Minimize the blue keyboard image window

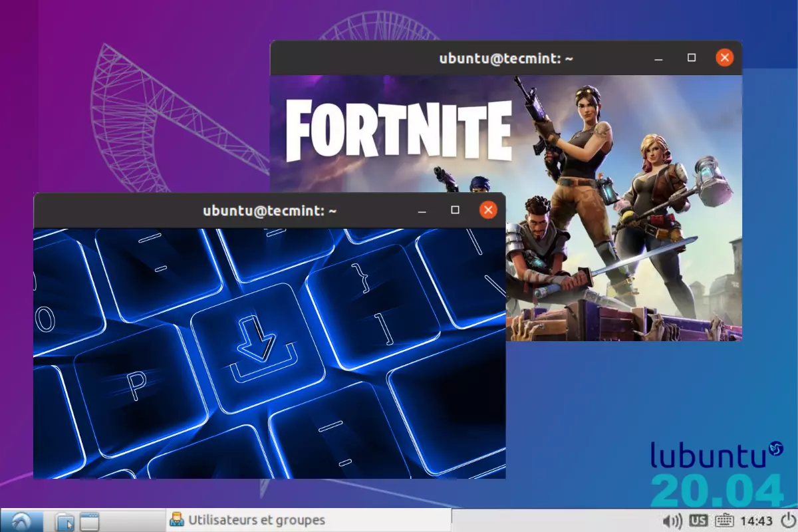point(422,211)
